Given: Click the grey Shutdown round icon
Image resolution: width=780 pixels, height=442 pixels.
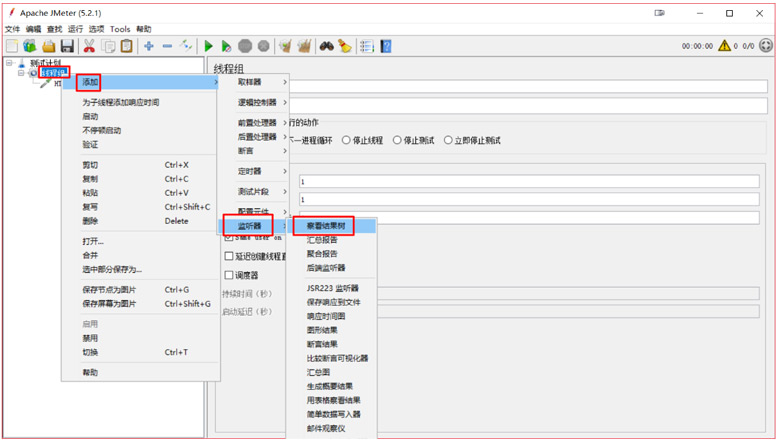Looking at the screenshot, I should pyautogui.click(x=264, y=46).
